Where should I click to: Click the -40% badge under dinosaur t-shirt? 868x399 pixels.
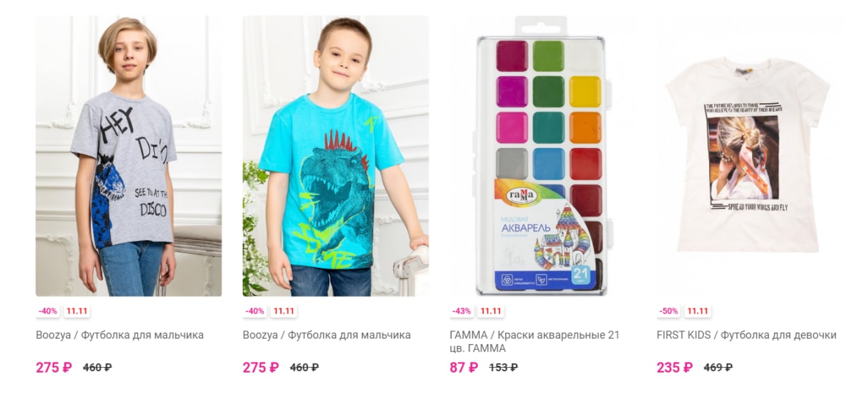[x=255, y=311]
